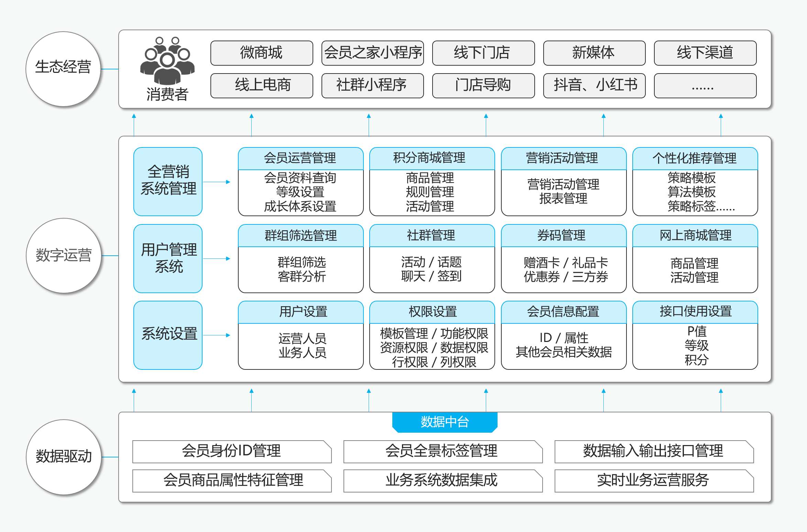Click the 系统设置 block
Image resolution: width=807 pixels, height=532 pixels.
pos(168,335)
